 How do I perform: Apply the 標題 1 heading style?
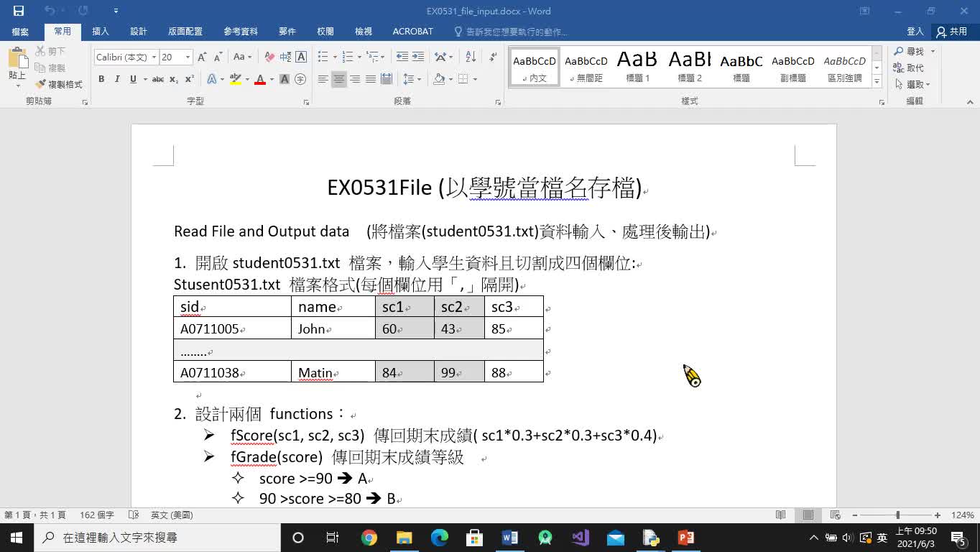pos(638,67)
